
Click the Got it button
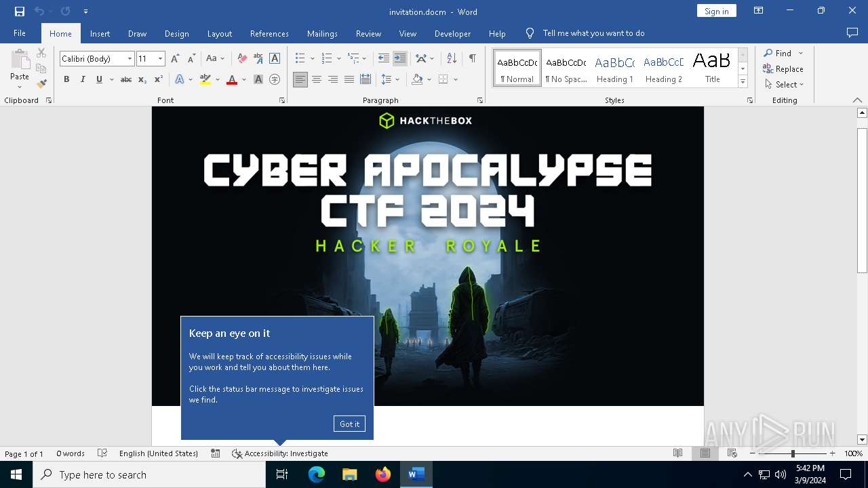coord(349,424)
